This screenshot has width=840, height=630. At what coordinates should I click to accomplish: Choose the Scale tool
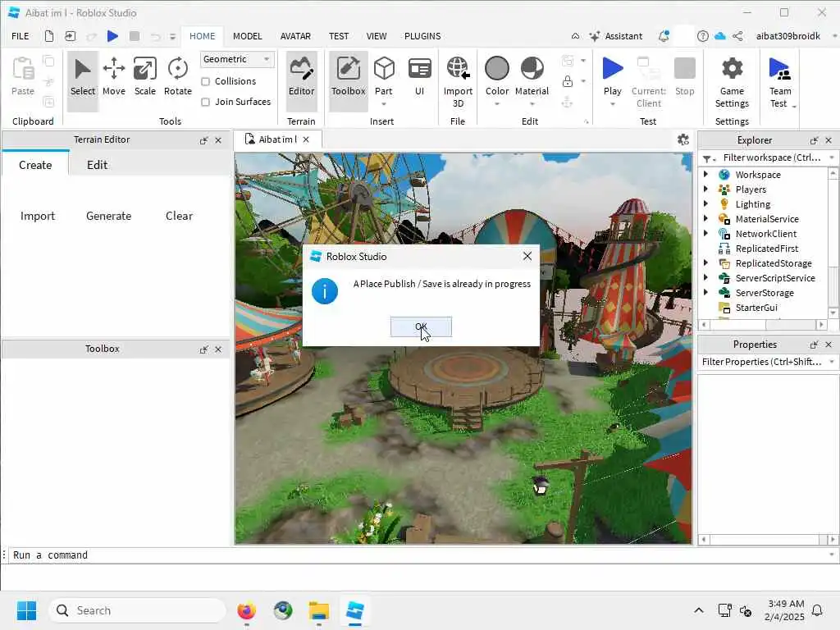click(x=144, y=77)
